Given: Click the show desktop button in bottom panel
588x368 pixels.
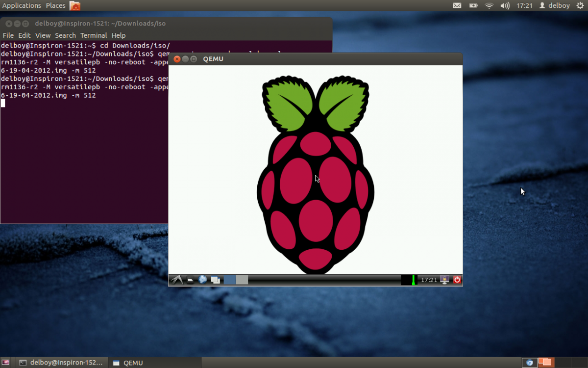Looking at the screenshot, I should 6,363.
